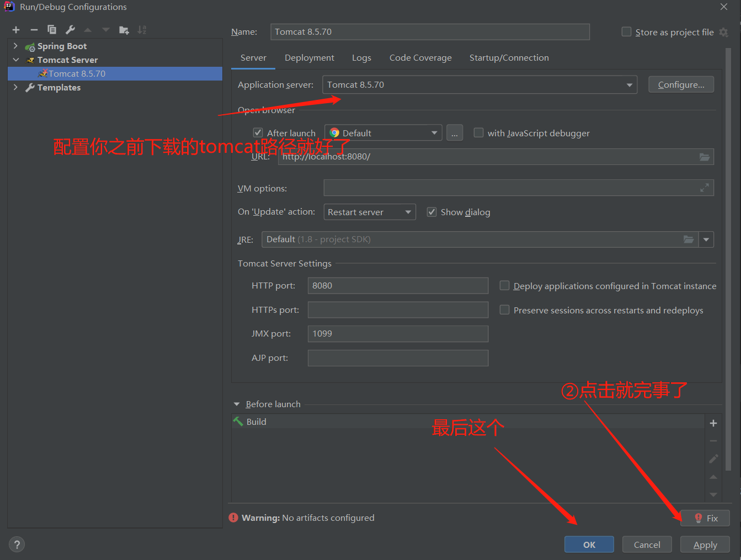The image size is (741, 560).
Task: Open the On Update action dropdown
Action: pyautogui.click(x=408, y=211)
